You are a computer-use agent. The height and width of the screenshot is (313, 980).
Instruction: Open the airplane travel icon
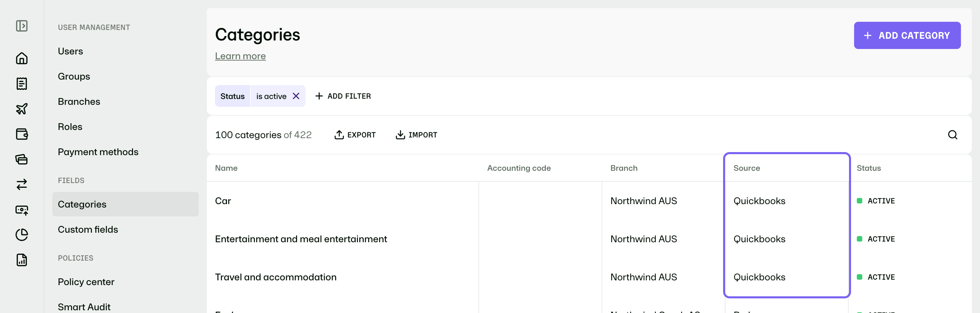tap(22, 109)
